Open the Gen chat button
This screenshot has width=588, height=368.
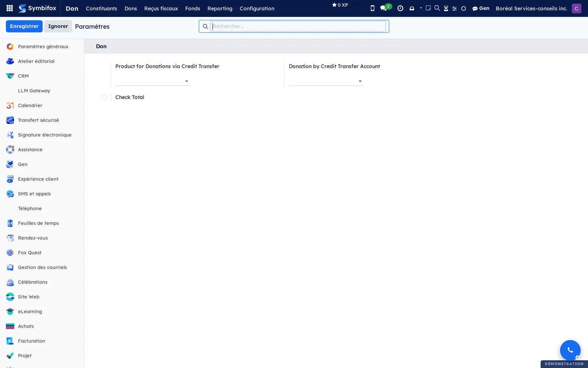(x=481, y=8)
